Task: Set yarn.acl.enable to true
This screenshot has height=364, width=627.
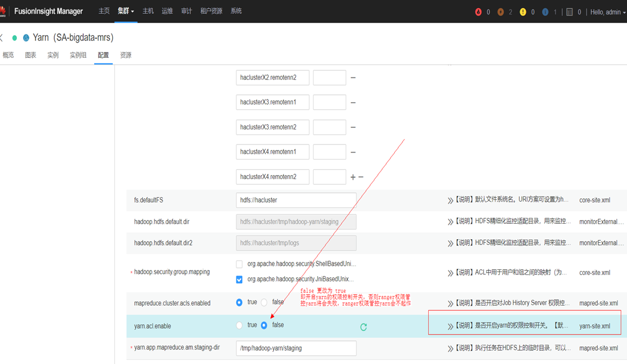Action: [x=239, y=325]
